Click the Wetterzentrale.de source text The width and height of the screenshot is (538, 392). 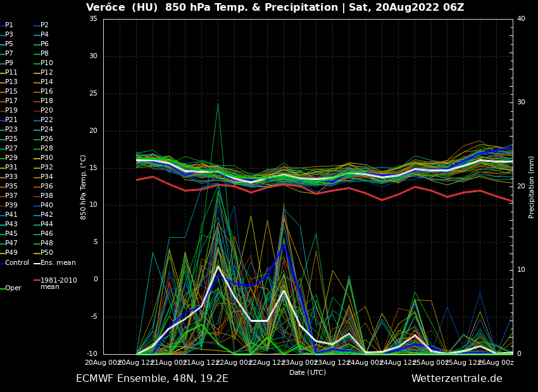pos(456,379)
